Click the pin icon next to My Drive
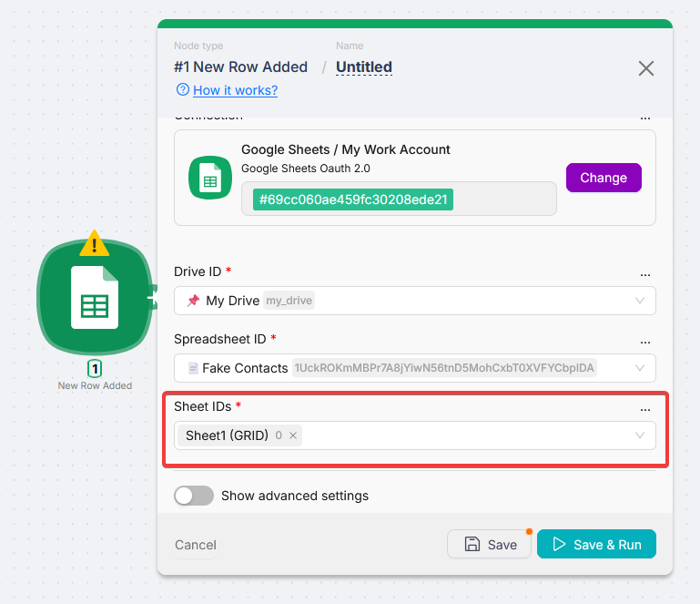The width and height of the screenshot is (700, 604). pos(193,301)
